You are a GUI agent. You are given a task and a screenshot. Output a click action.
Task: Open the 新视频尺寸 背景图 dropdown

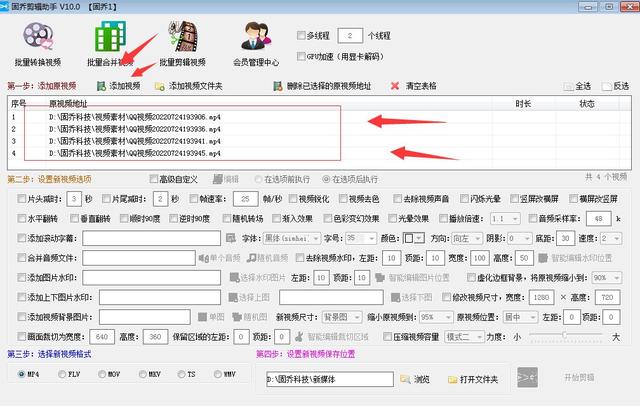pyautogui.click(x=342, y=317)
